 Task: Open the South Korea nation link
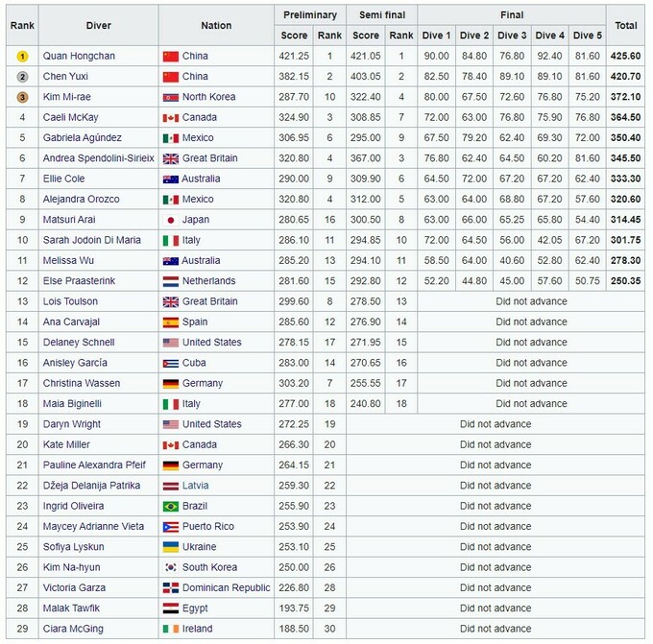pyautogui.click(x=209, y=567)
